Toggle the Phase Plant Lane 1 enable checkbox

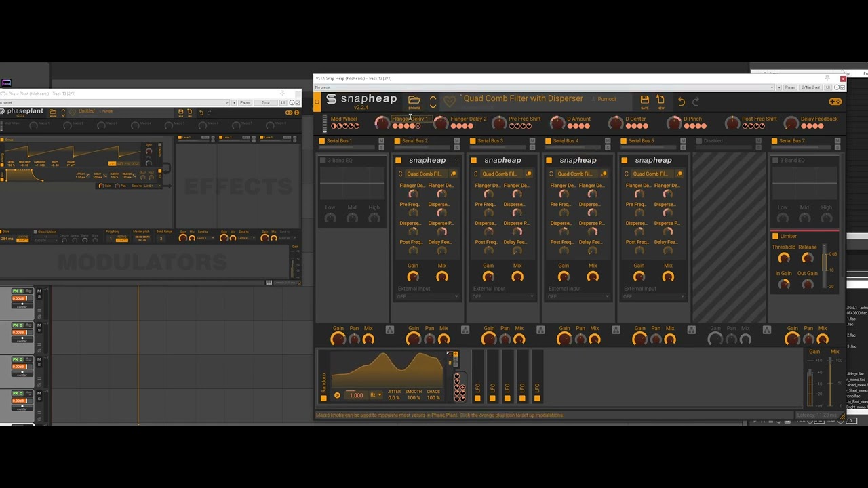tap(179, 138)
